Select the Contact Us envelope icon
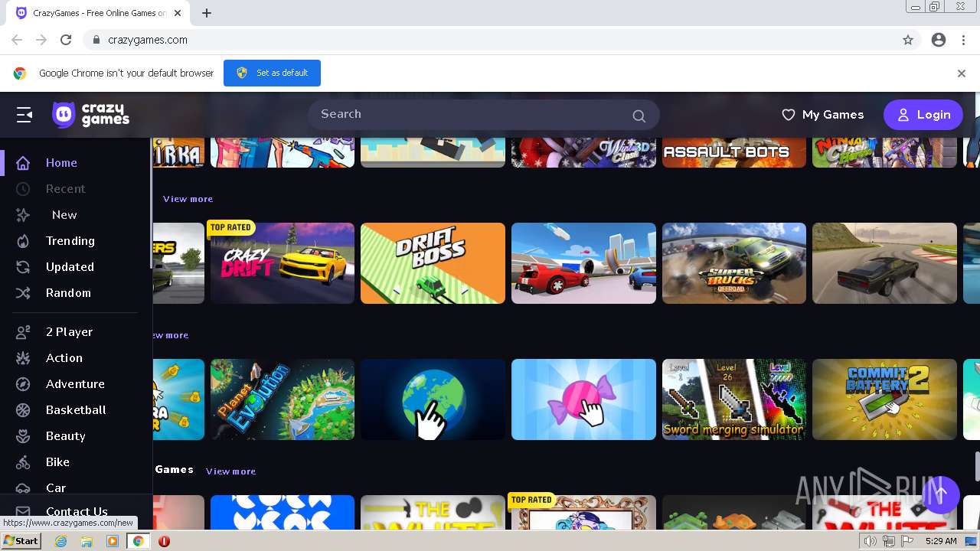The width and height of the screenshot is (980, 551). tap(23, 511)
